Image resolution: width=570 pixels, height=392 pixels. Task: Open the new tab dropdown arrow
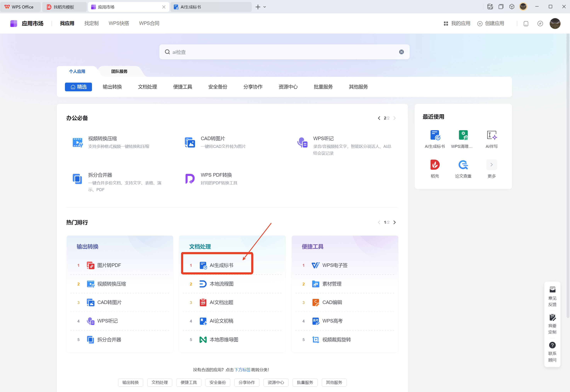[x=265, y=7]
